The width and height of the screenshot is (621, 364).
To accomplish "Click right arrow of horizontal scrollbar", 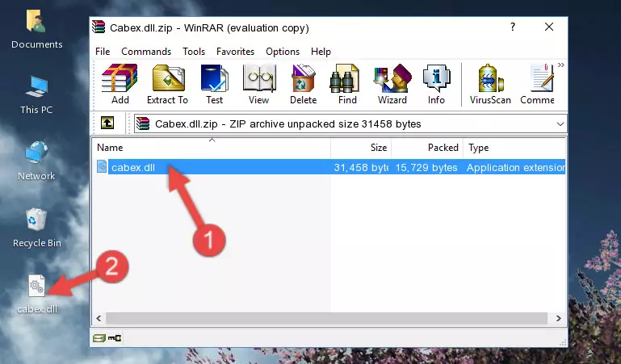I will [559, 318].
